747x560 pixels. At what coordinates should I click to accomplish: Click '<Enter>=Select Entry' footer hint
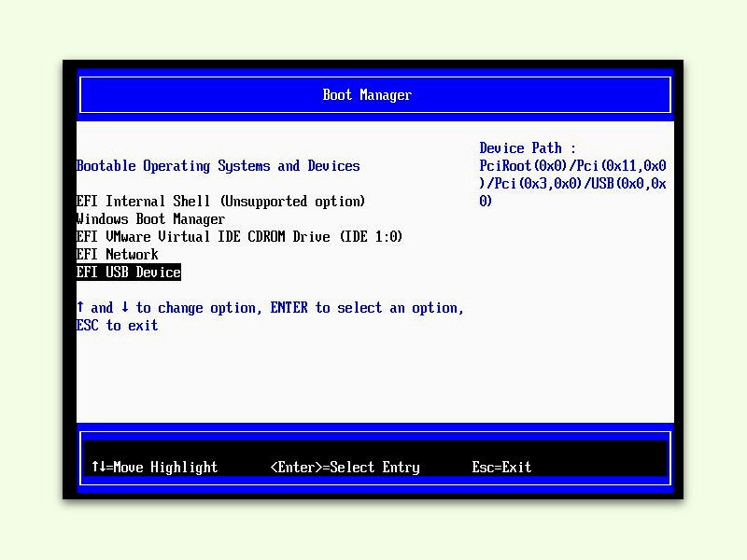point(345,468)
